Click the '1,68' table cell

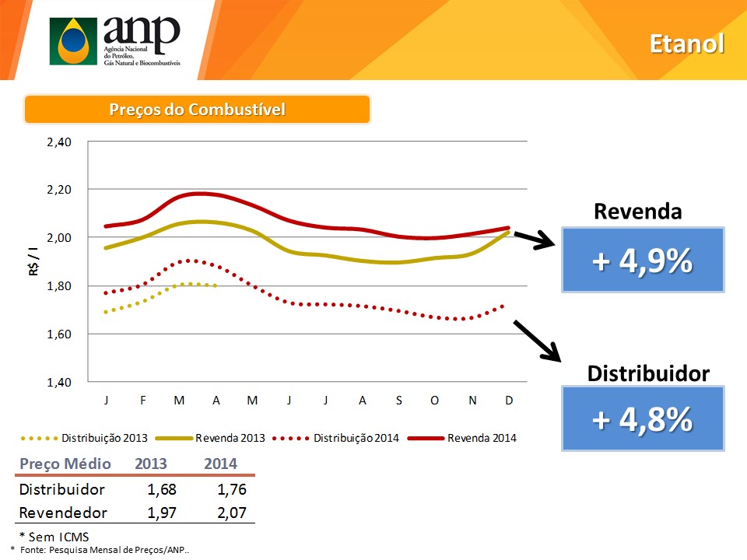pyautogui.click(x=162, y=489)
